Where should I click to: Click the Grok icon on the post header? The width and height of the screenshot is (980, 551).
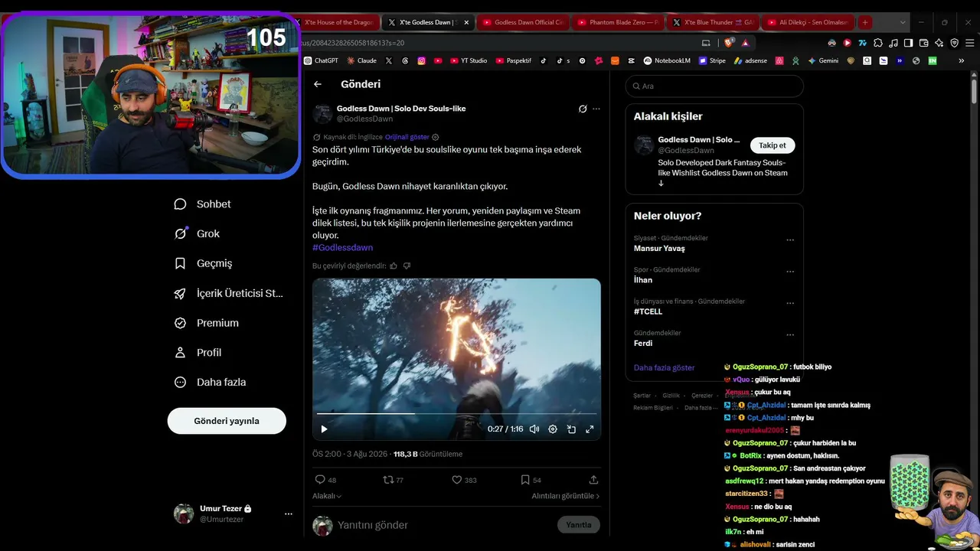point(583,109)
